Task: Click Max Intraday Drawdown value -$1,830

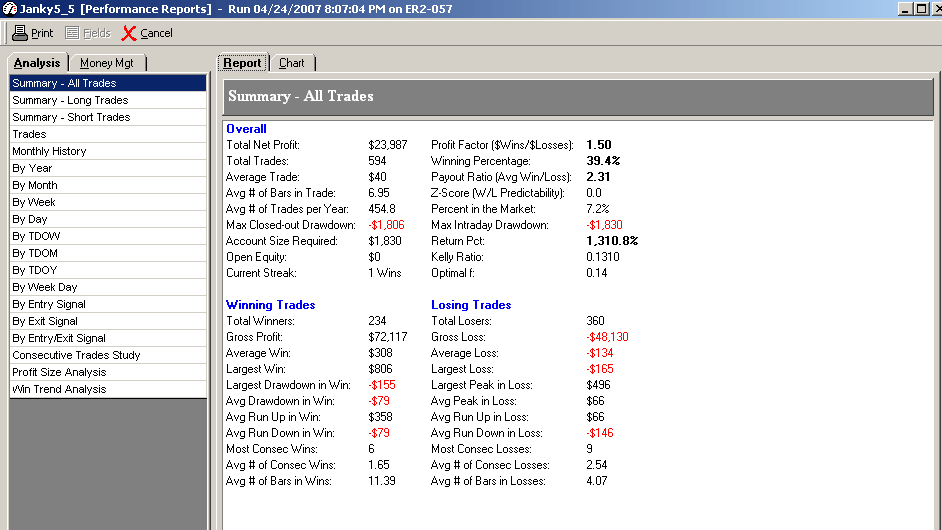Action: [x=604, y=225]
